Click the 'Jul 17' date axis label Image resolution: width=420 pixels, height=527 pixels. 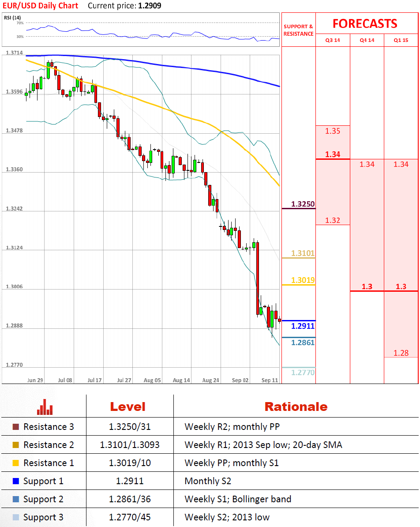coord(94,380)
